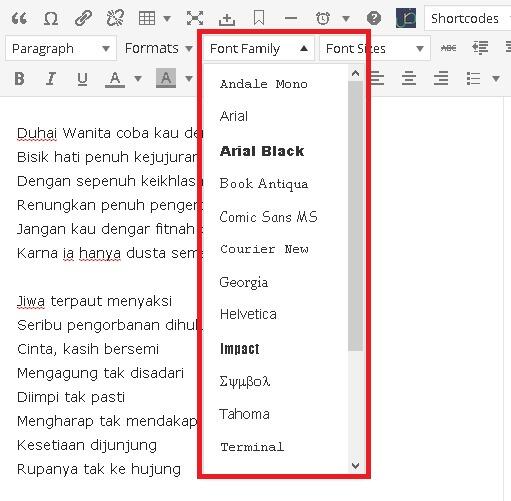Click the line 'Diimpi tak pasti'
The image size is (511, 501).
pos(71,397)
